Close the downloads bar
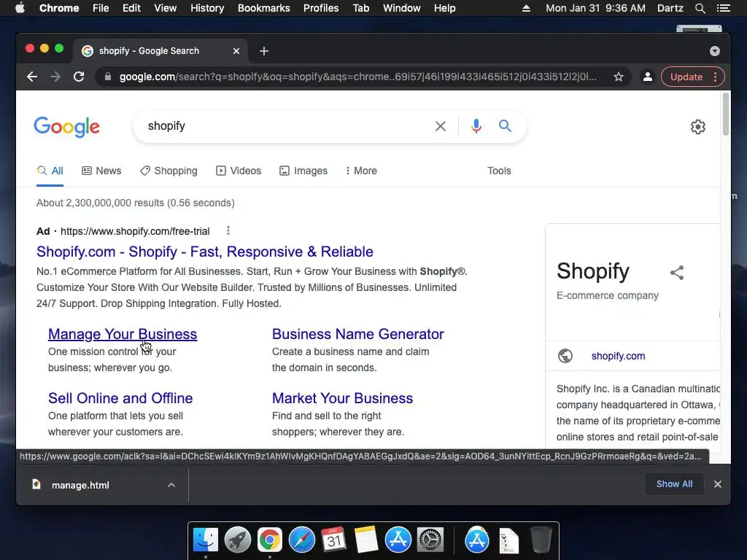This screenshot has height=560, width=747. click(x=718, y=484)
